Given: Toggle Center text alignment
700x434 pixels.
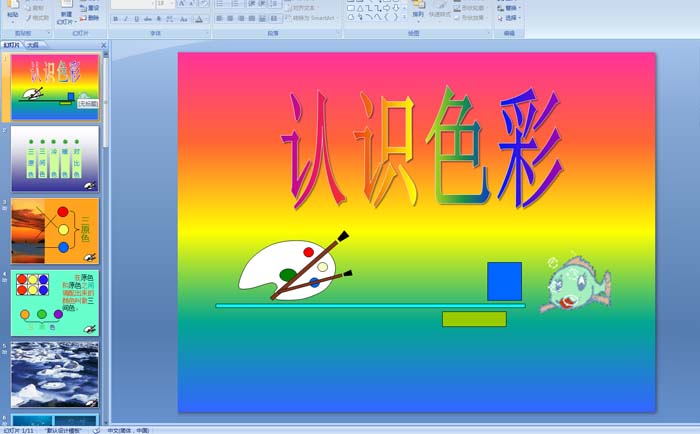Looking at the screenshot, I should [230, 19].
